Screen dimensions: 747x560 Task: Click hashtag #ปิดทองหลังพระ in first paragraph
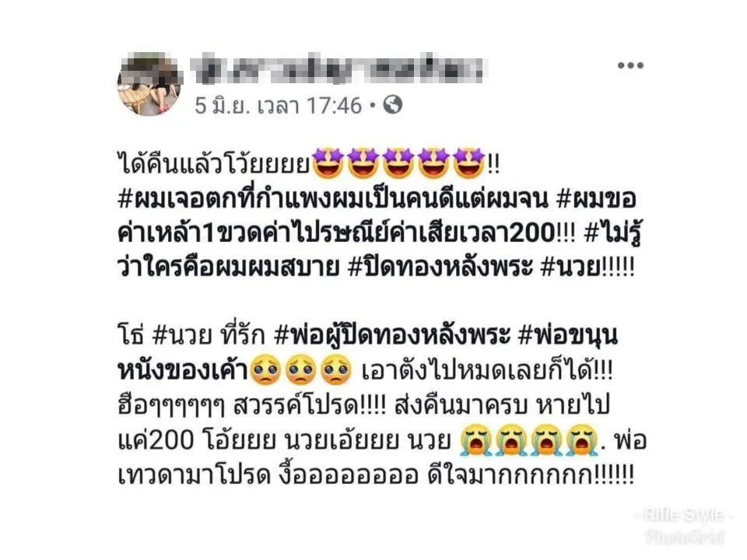[x=440, y=268]
